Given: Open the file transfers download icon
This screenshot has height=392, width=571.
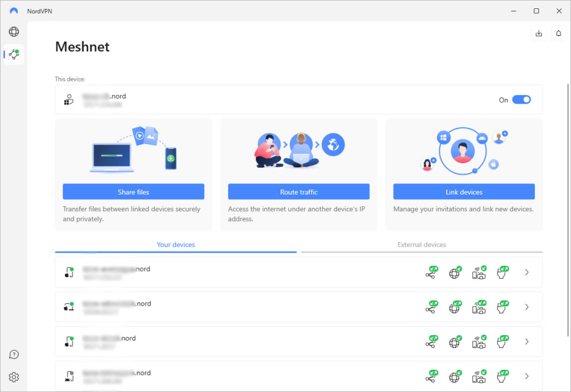Looking at the screenshot, I should click(x=538, y=33).
